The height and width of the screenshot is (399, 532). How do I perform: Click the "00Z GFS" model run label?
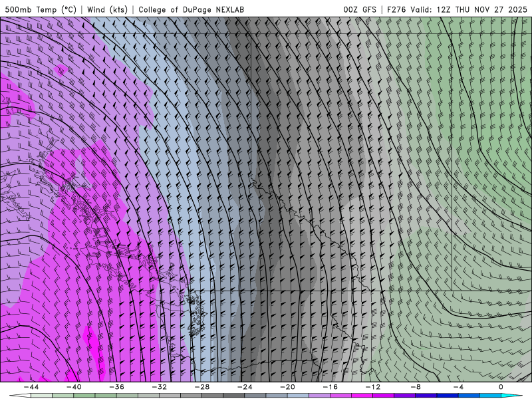click(x=360, y=9)
